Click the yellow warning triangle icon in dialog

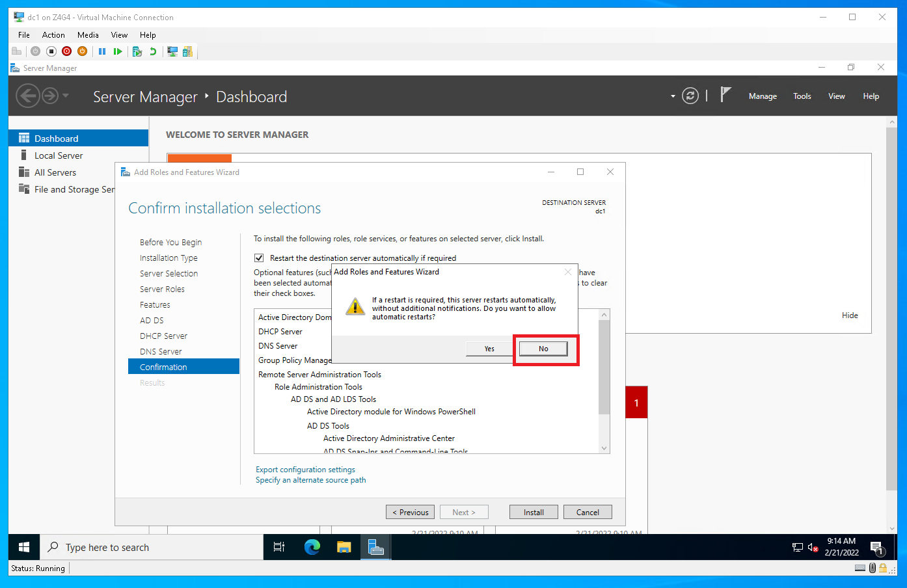[x=355, y=306]
